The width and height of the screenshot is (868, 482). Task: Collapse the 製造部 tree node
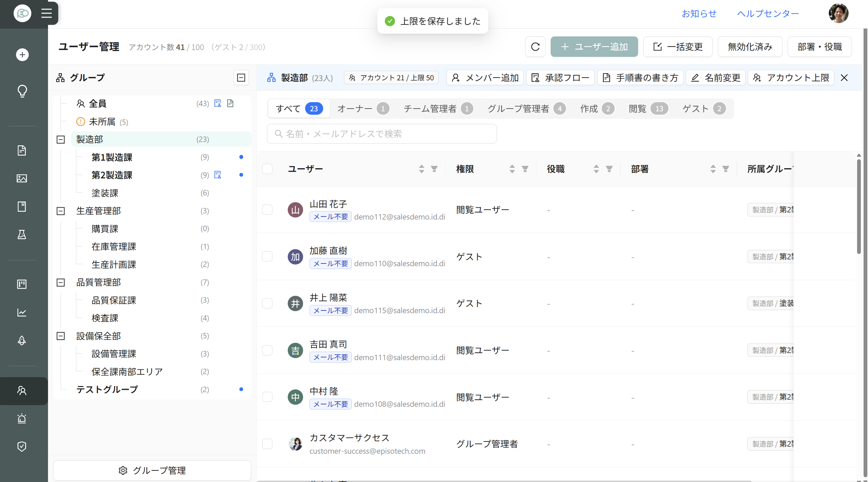(x=61, y=140)
